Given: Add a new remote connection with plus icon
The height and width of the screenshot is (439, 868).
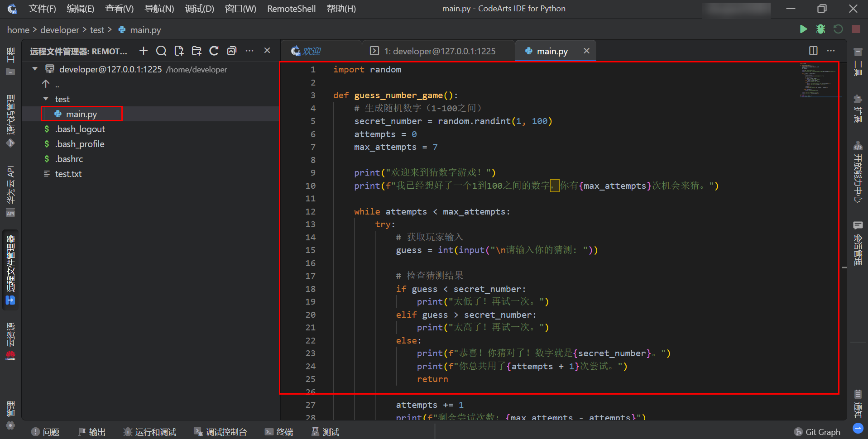Looking at the screenshot, I should 144,51.
